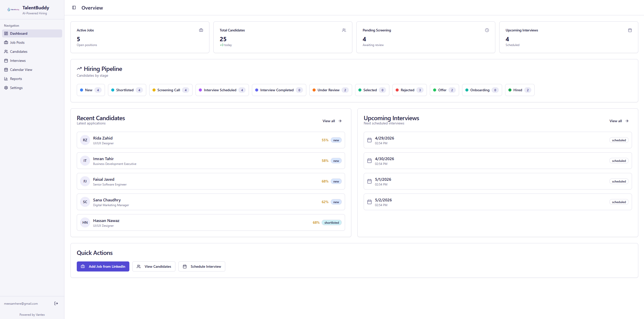Click the Hiring Pipeline trend arrow icon
The height and width of the screenshot is (319, 644).
coord(79,68)
